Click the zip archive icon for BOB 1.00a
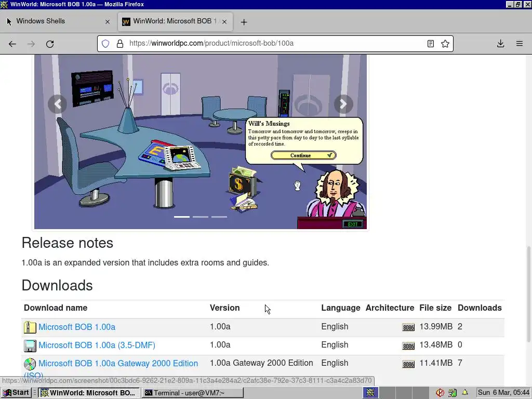 [x=30, y=327]
